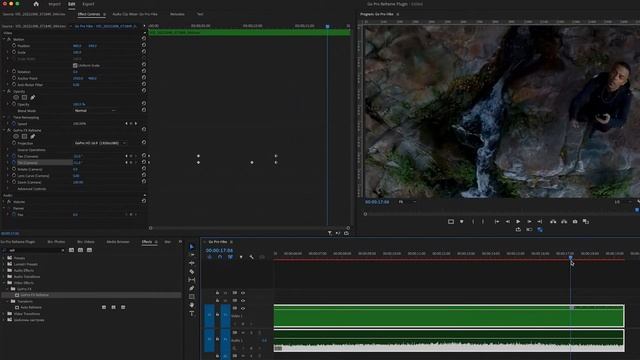The image size is (640, 360).
Task: Click timeline playhead marker at 17 seconds
Action: coord(571,258)
